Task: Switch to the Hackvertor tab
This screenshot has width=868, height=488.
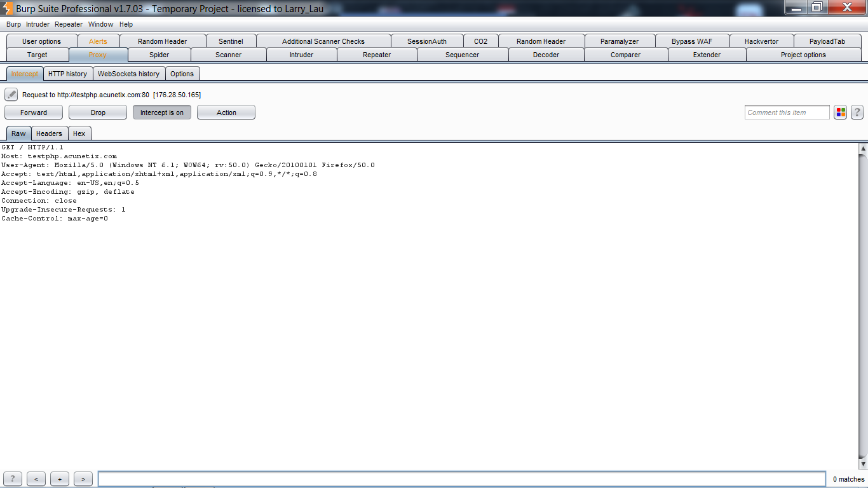Action: tap(761, 41)
